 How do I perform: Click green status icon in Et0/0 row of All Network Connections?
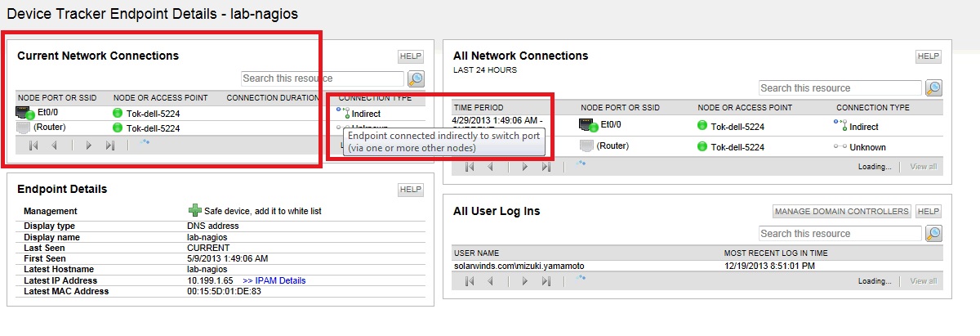(702, 126)
